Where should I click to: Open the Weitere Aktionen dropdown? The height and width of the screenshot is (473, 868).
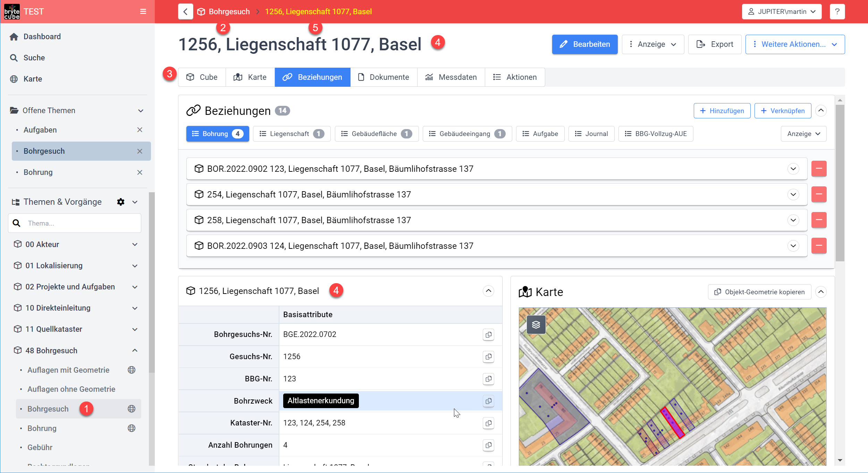795,44
